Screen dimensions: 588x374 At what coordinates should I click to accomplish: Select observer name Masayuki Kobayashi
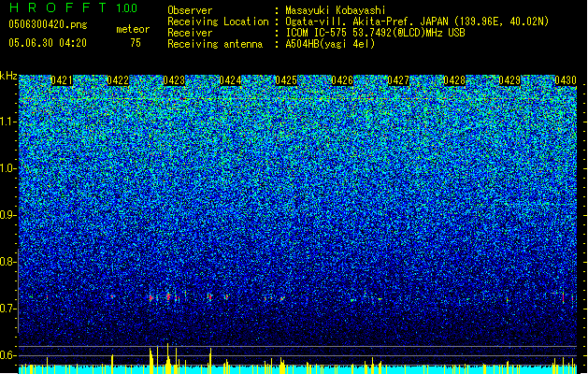[x=336, y=10]
